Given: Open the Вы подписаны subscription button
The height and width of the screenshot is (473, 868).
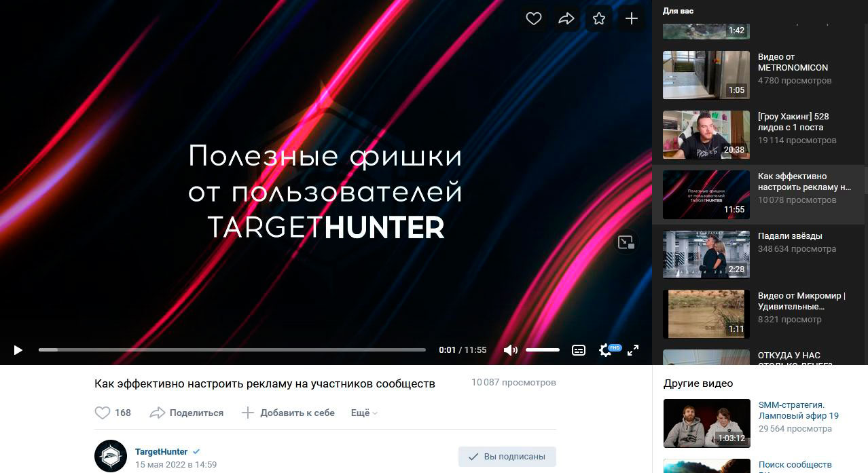Looking at the screenshot, I should coord(507,457).
